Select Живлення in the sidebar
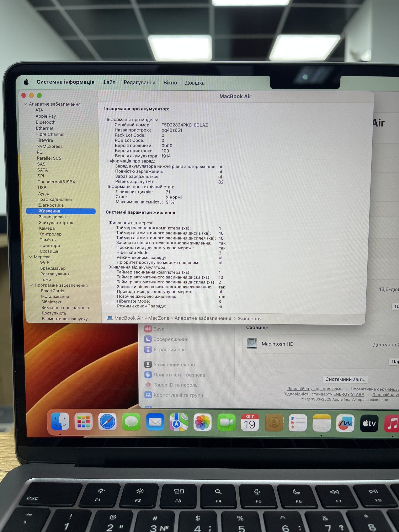 61,211
